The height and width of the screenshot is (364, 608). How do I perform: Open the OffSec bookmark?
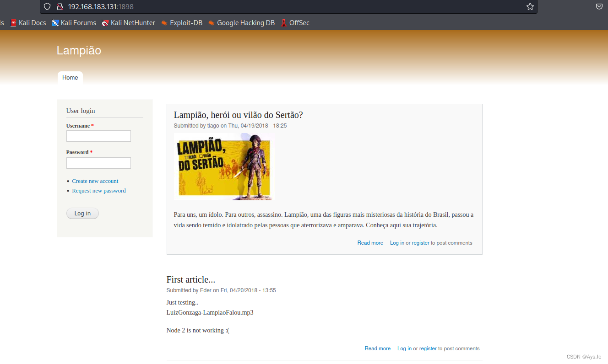point(295,22)
